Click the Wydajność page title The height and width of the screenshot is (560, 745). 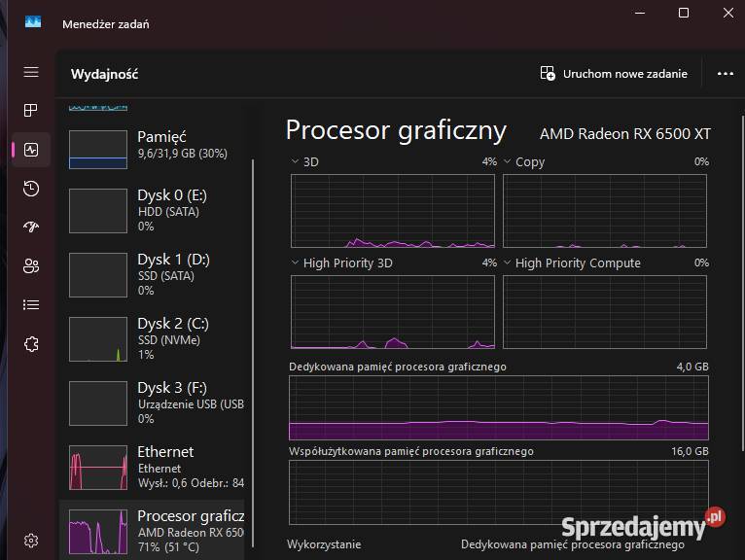pyautogui.click(x=104, y=74)
